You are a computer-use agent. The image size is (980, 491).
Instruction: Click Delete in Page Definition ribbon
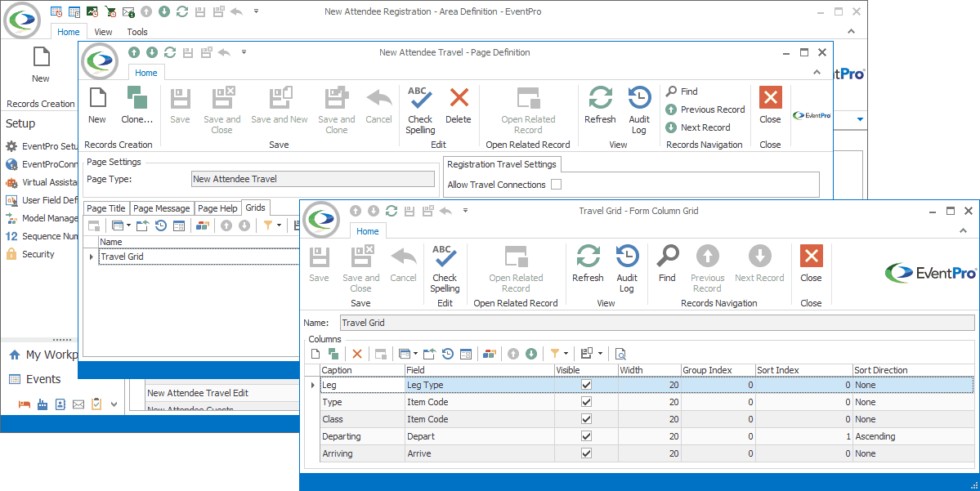(459, 105)
